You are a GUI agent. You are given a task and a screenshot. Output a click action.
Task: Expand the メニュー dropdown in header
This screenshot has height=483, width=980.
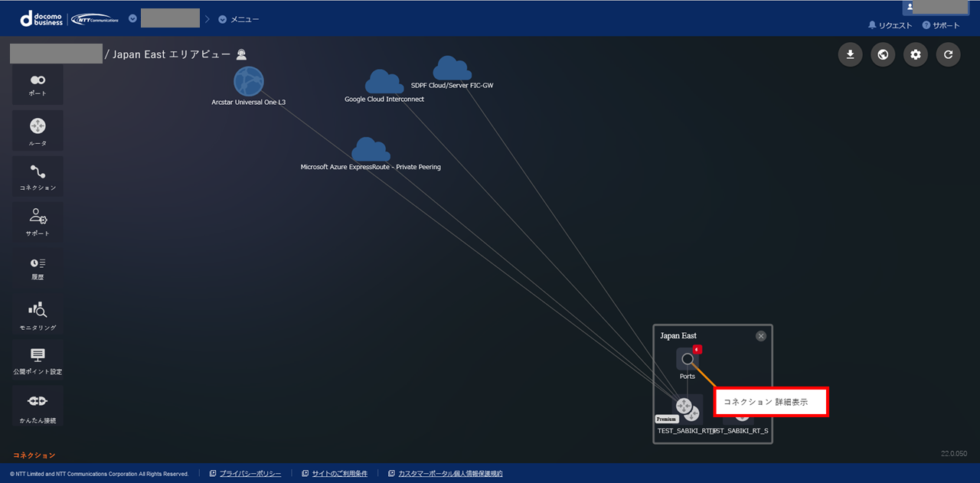pyautogui.click(x=239, y=19)
